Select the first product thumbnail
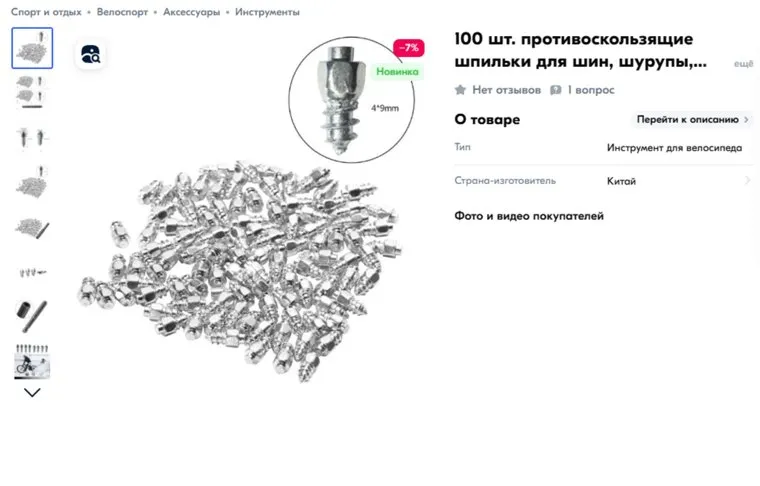Viewport: 760px width, 486px height. [x=32, y=48]
